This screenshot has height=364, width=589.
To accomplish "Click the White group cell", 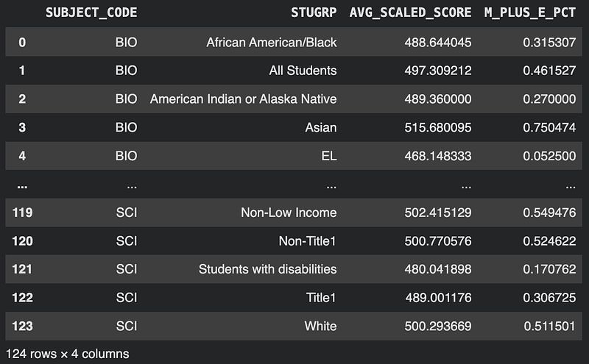I will (320, 326).
